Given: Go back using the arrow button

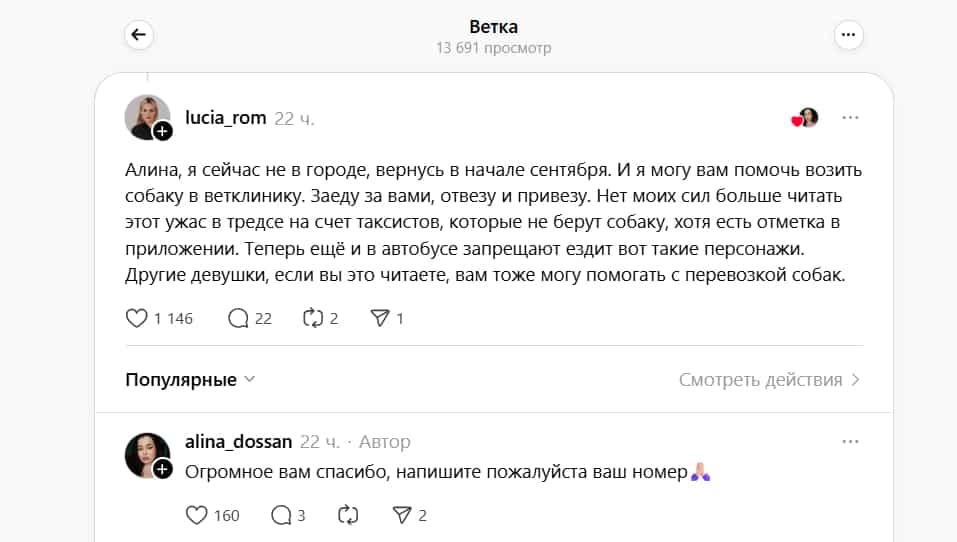Looking at the screenshot, I should [x=139, y=35].
